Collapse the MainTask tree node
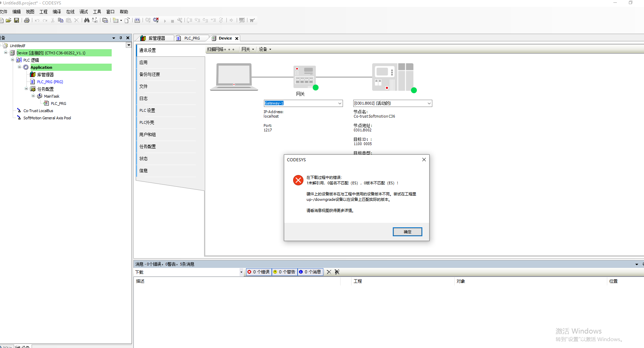 point(33,96)
